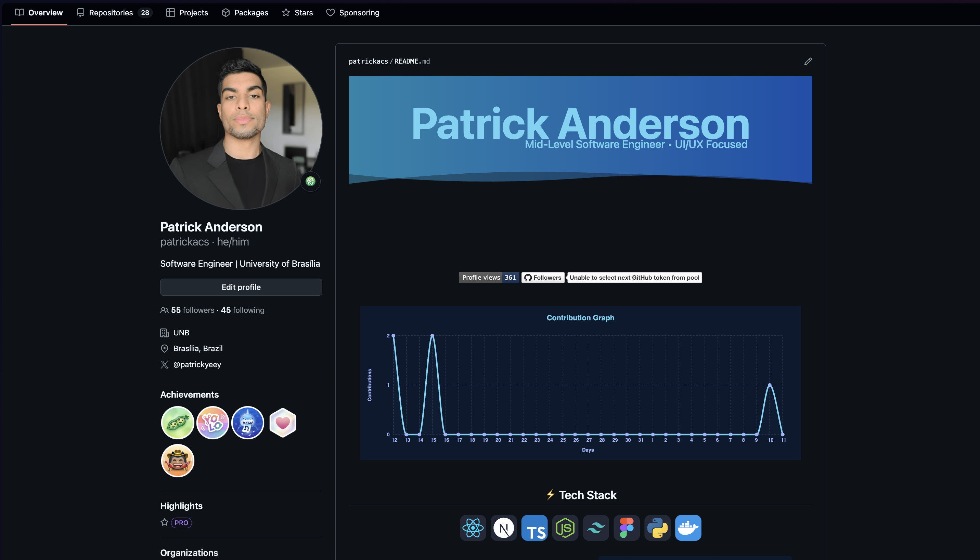Select the TypeScript icon in Tech Stack
This screenshot has width=980, height=560.
(x=534, y=528)
